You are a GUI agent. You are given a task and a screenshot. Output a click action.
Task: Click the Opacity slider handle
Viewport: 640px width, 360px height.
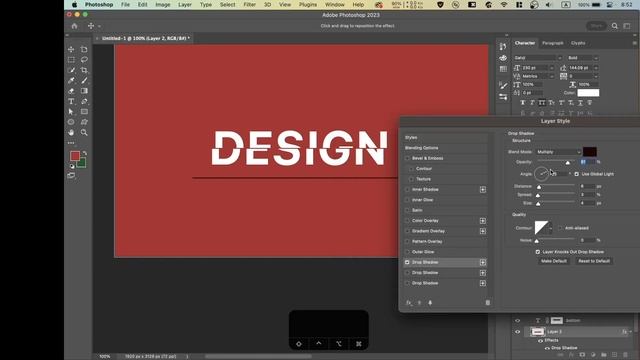click(x=568, y=163)
